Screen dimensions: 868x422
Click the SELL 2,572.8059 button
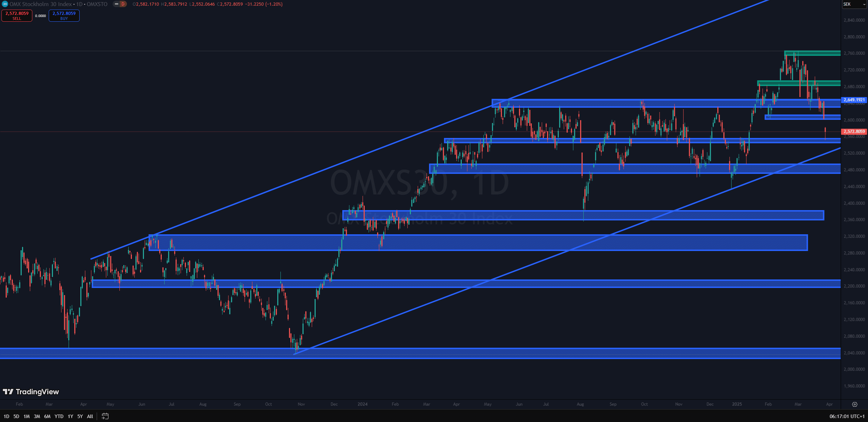[x=17, y=15]
